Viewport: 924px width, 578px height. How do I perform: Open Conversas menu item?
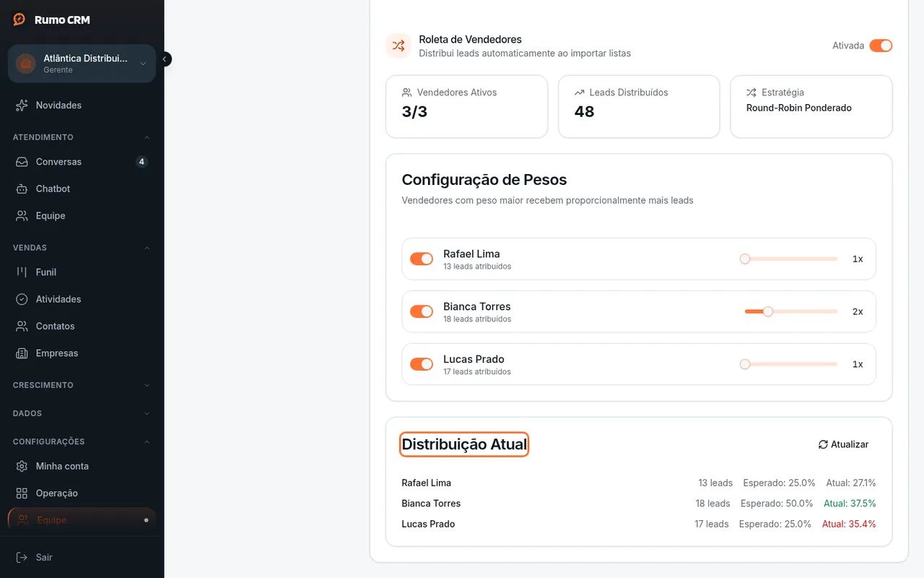[x=82, y=162]
